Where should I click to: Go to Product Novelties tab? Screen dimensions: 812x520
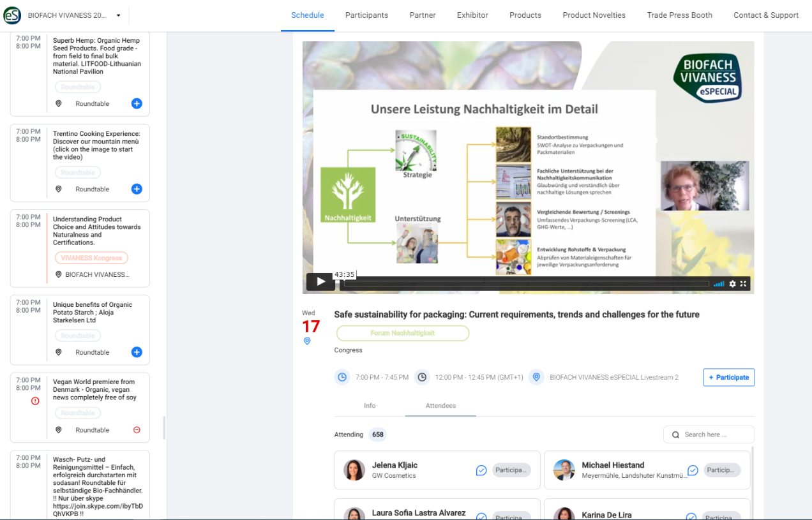(594, 15)
